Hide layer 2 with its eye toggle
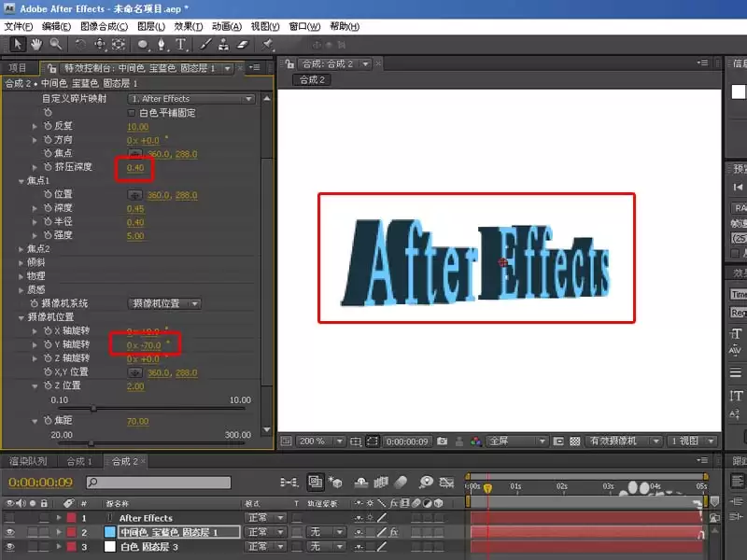This screenshot has height=560, width=747. point(9,532)
